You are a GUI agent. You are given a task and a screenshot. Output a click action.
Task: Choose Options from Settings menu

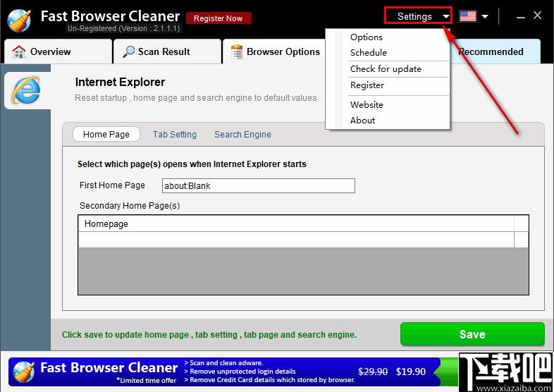pos(366,37)
